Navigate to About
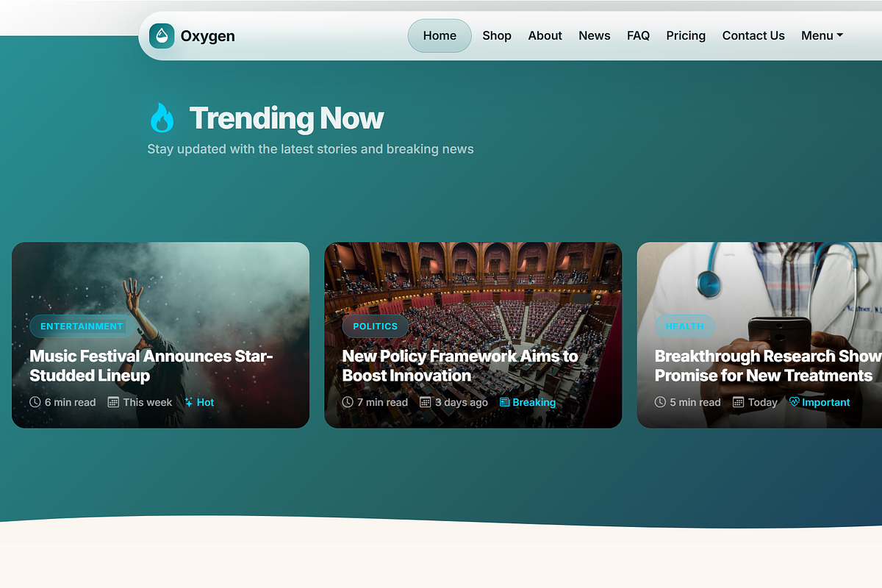This screenshot has width=882, height=588. [x=545, y=35]
